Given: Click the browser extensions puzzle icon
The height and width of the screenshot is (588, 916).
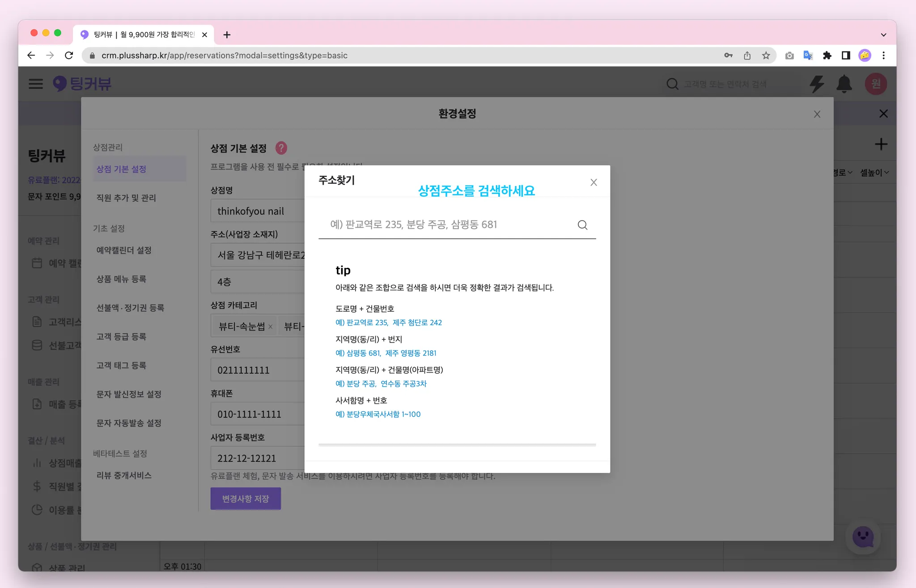Looking at the screenshot, I should tap(827, 55).
